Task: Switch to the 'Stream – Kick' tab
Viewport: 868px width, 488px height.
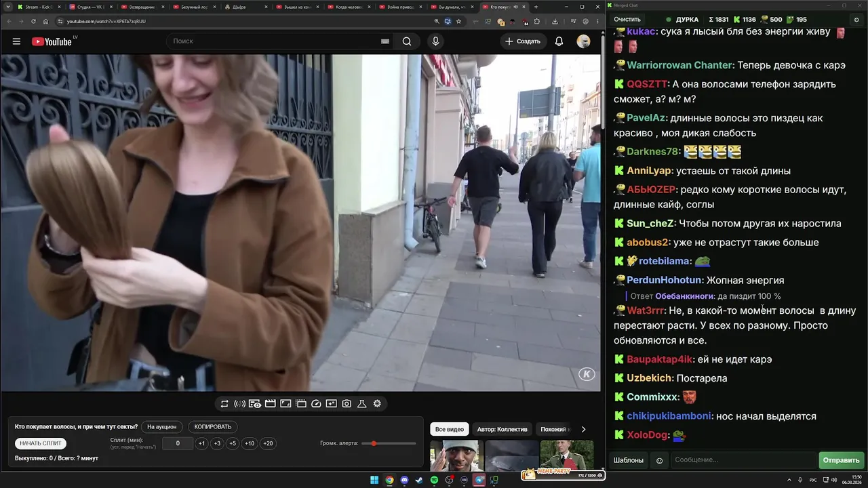Action: tap(39, 7)
